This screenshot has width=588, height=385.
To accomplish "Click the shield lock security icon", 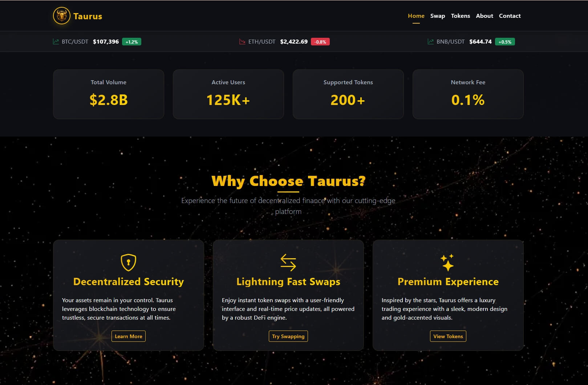I will (129, 262).
